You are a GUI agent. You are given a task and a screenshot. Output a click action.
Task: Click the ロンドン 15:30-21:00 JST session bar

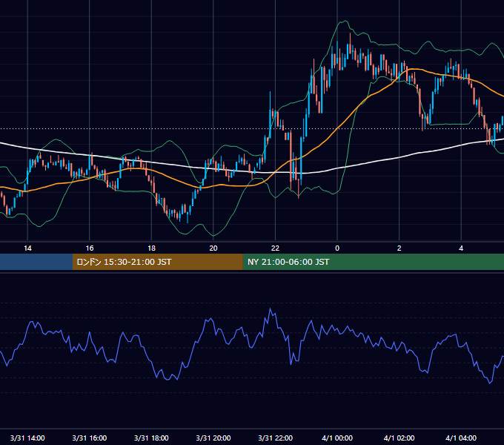tap(157, 262)
